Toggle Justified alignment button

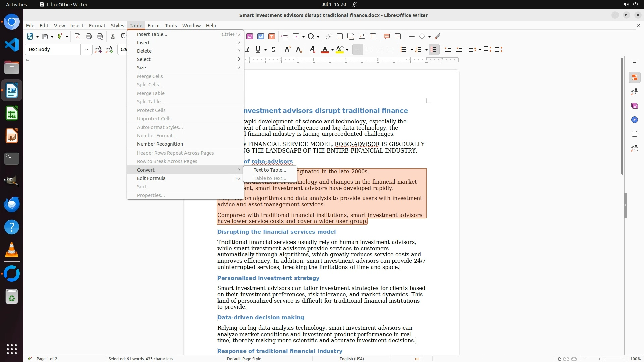(x=391, y=49)
